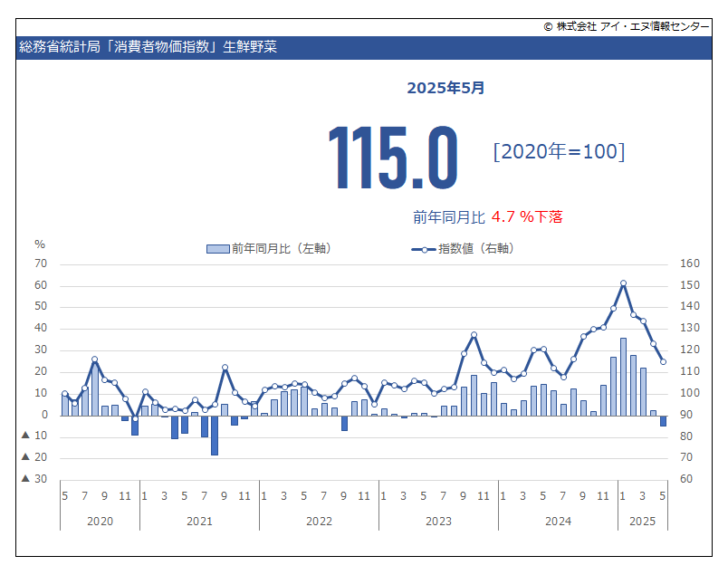Click the peak line marker at January 2025

(x=624, y=283)
